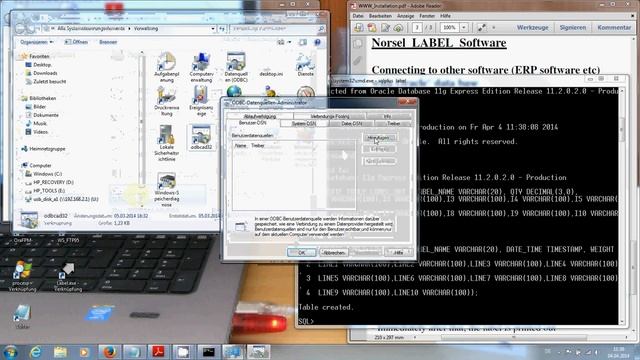Click the Explorer help question mark icon
The height and width of the screenshot is (360, 640).
318,42
